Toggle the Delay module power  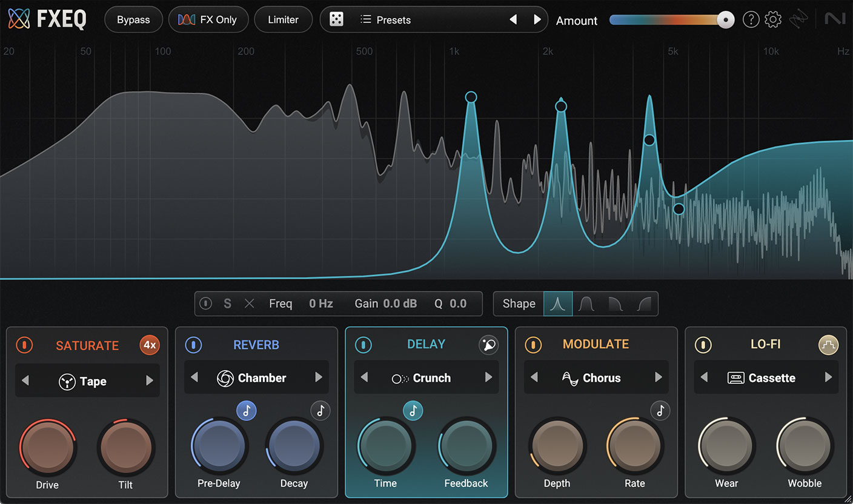pyautogui.click(x=363, y=345)
